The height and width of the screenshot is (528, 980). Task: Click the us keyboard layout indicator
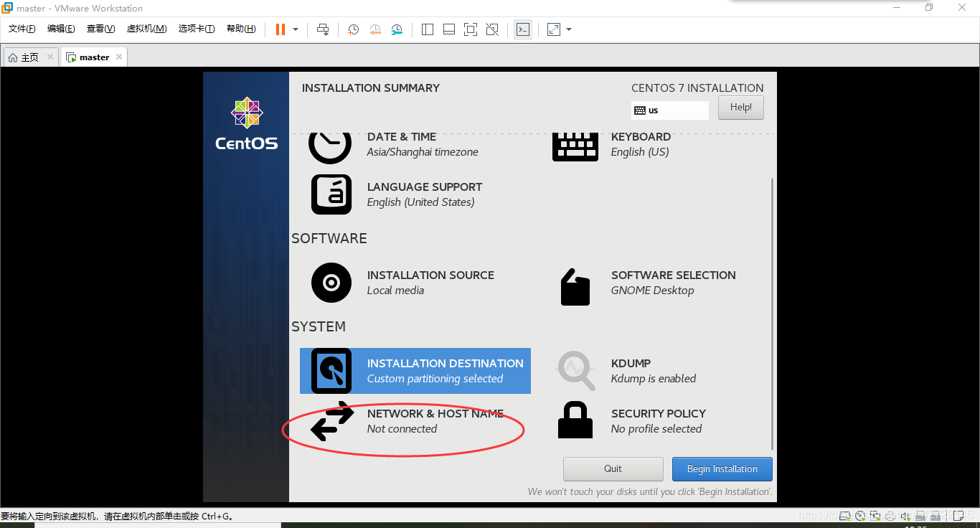click(x=670, y=110)
